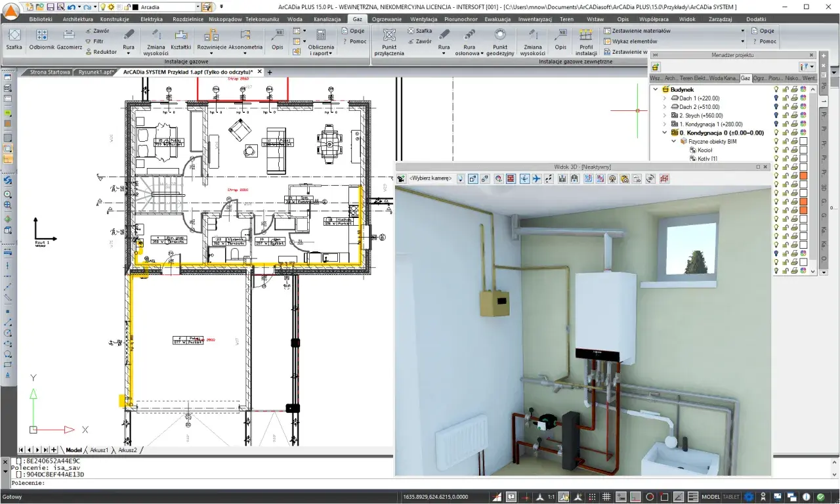Select the Odbiornik gas receiver tool
The image size is (840, 504).
(41, 39)
